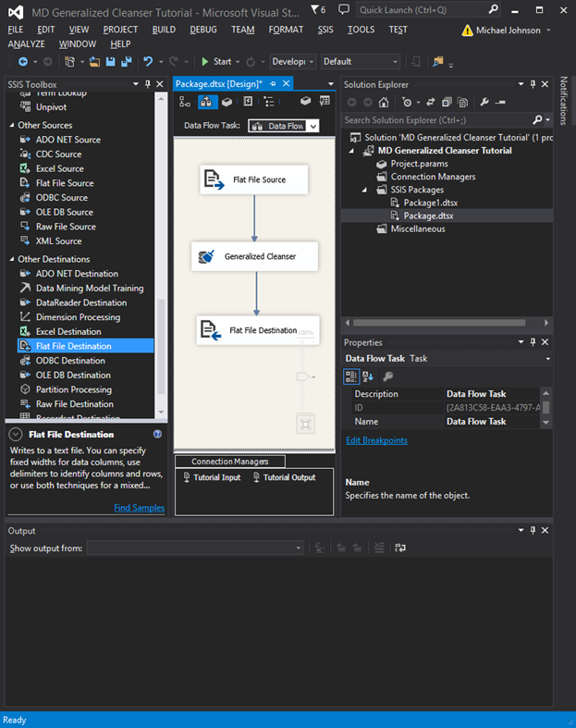Image resolution: width=576 pixels, height=728 pixels.
Task: Open the SSIS menu
Action: point(325,30)
